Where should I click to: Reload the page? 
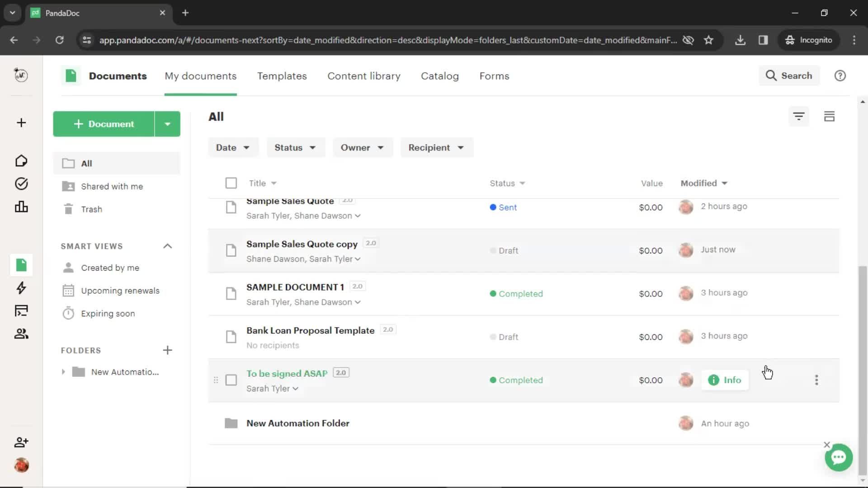[x=59, y=40]
